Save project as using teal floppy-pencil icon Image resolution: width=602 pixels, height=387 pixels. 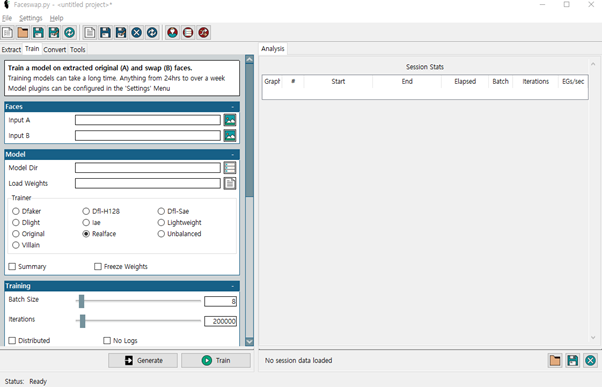pyautogui.click(x=54, y=33)
